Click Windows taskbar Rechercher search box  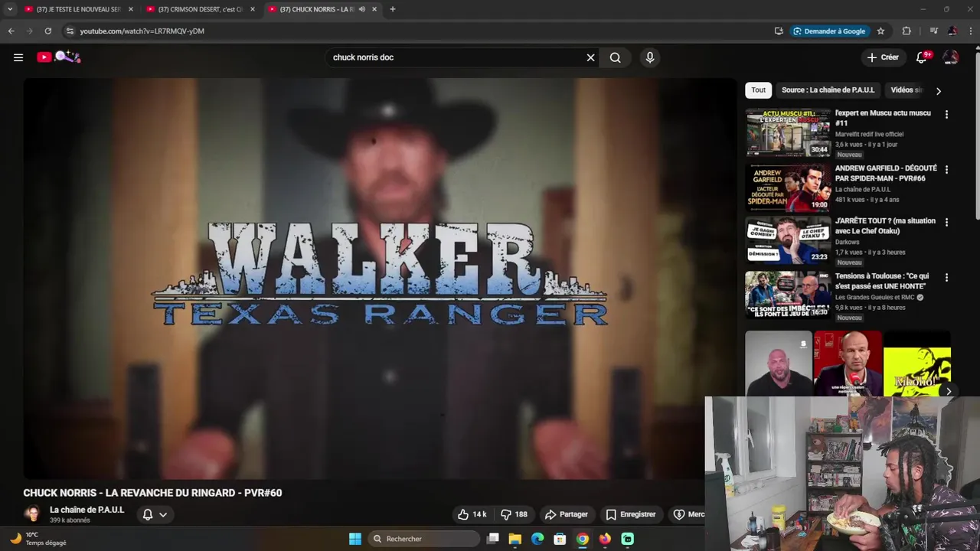point(423,539)
